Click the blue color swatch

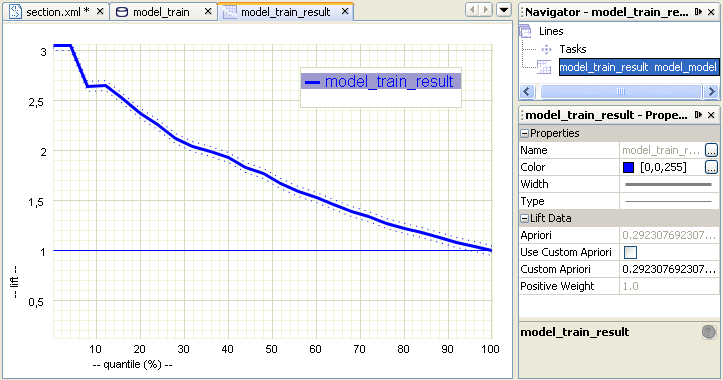[628, 167]
